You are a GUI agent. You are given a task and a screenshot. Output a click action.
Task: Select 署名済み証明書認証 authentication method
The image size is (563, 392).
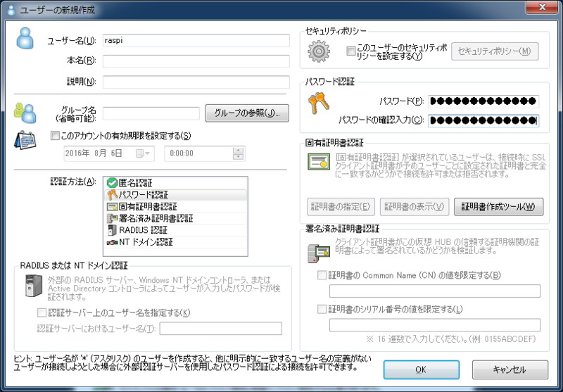[175, 218]
